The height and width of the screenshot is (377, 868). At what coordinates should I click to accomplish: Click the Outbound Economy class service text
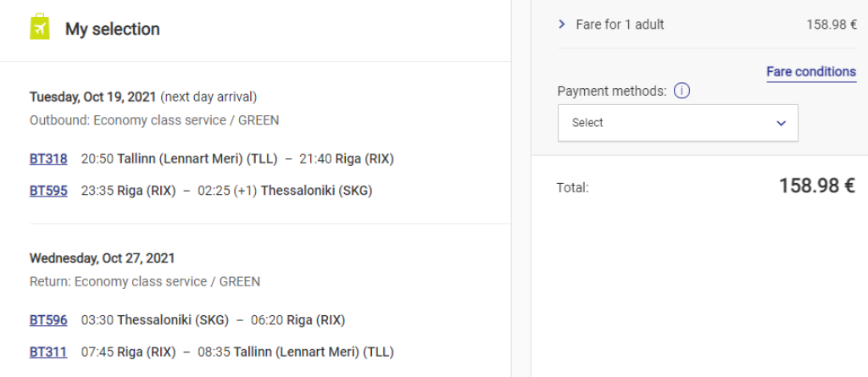(x=154, y=120)
